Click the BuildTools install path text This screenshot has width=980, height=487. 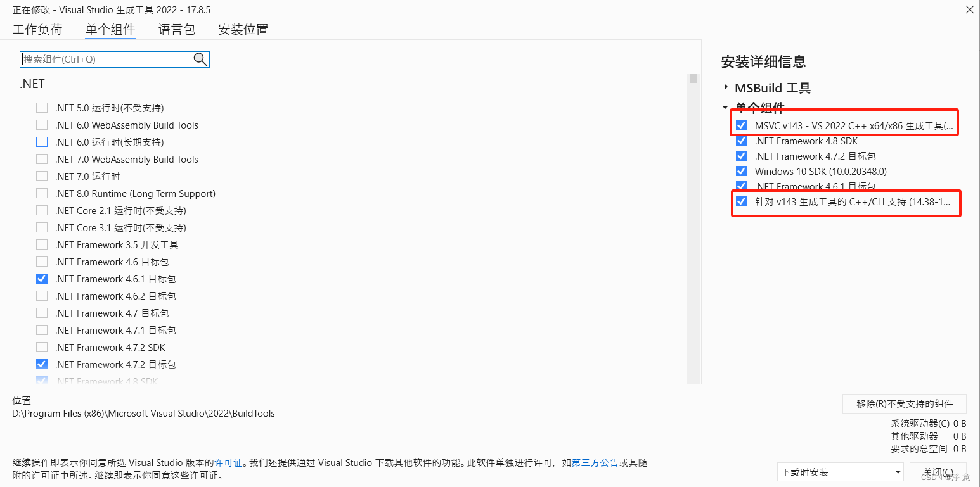(x=144, y=414)
